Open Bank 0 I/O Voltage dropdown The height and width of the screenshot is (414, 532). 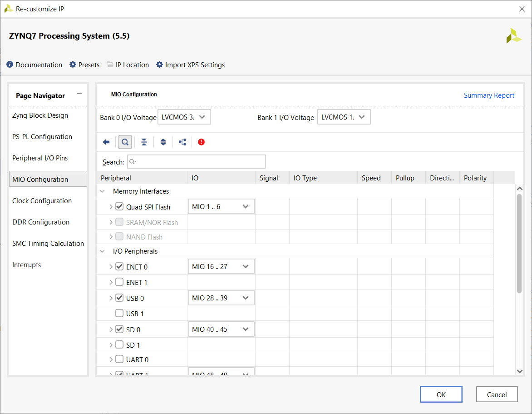tap(184, 117)
